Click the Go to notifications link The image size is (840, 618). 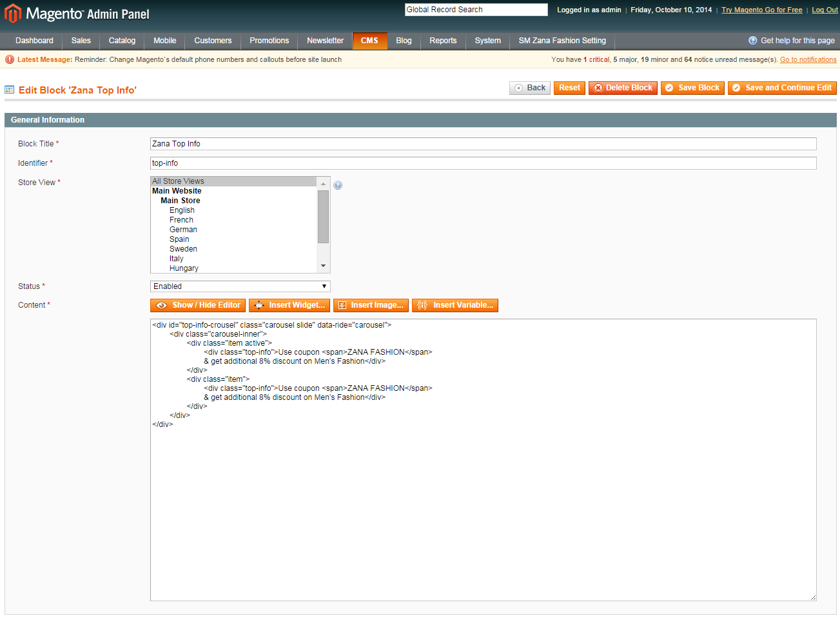click(808, 59)
